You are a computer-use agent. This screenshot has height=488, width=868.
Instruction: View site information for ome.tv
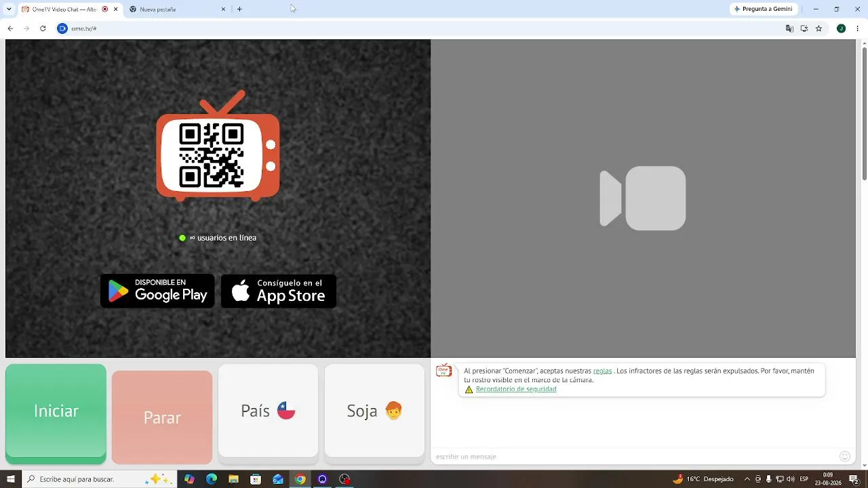pyautogui.click(x=62, y=28)
